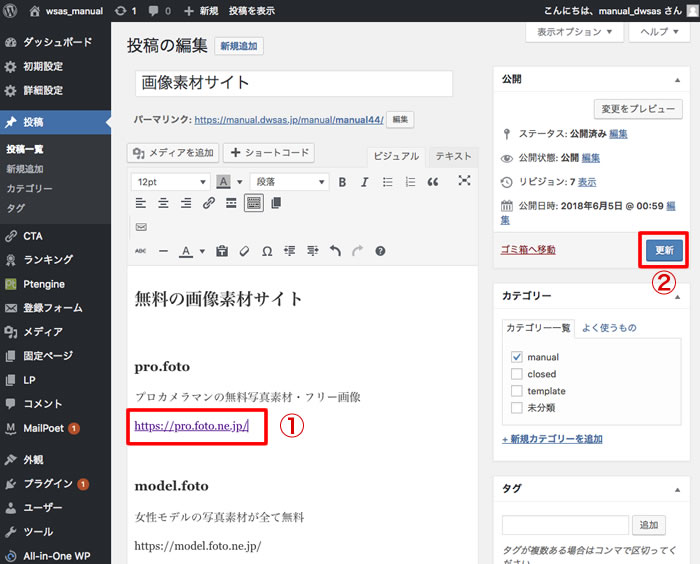
Task: Click the ゴミ箱へ移動 trash link
Action: pyautogui.click(x=528, y=249)
